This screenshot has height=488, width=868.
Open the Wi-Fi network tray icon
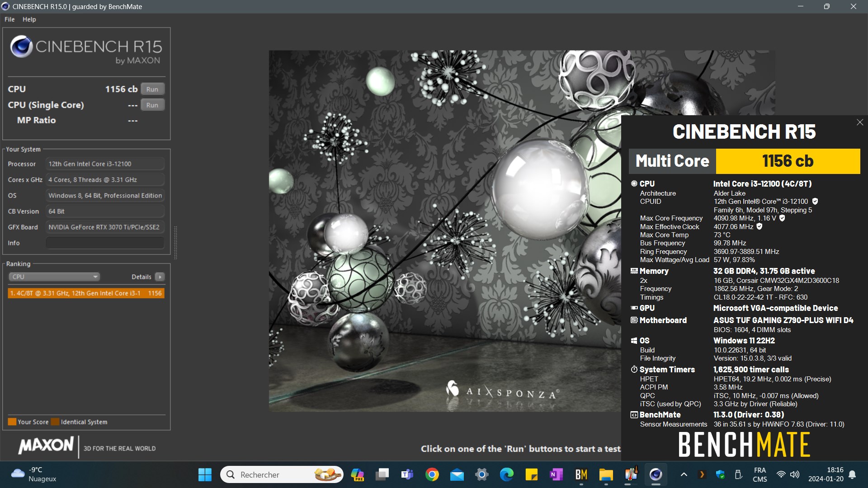781,475
